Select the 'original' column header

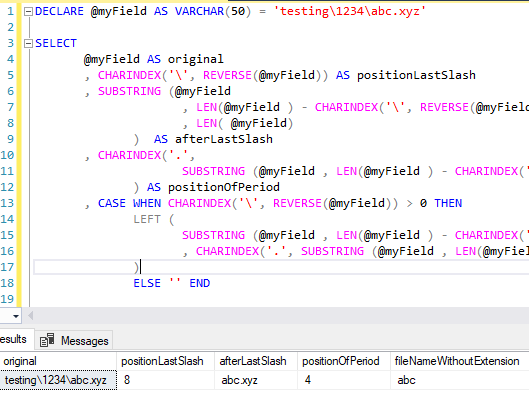(x=58, y=361)
